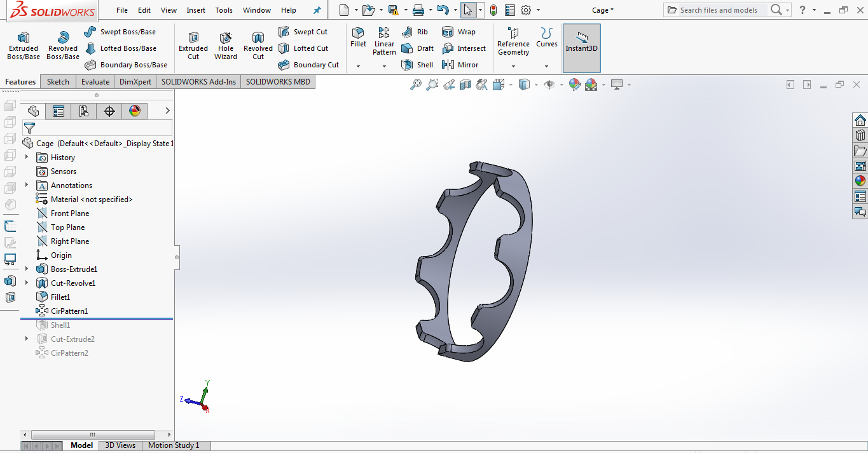This screenshot has height=453, width=868.
Task: Click the Search files and models field
Action: [719, 10]
